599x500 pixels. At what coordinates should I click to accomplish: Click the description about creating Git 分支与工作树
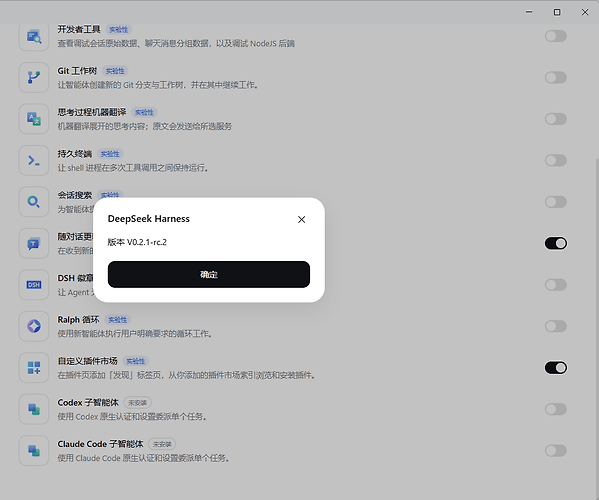pyautogui.click(x=158, y=85)
